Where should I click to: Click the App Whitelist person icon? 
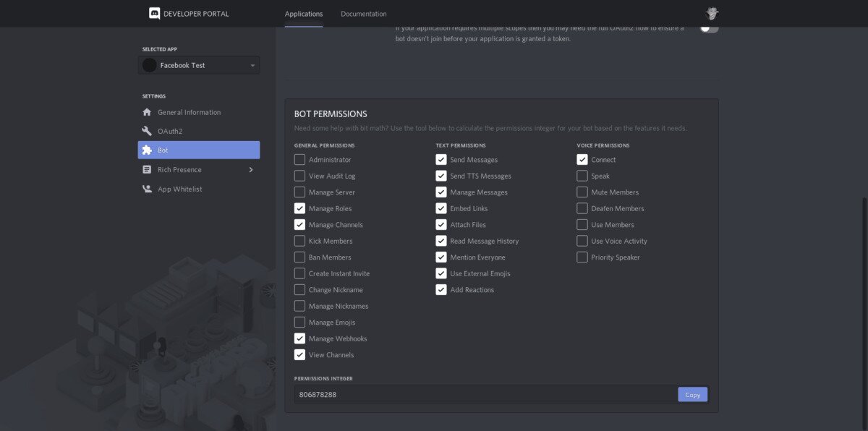[x=147, y=189]
